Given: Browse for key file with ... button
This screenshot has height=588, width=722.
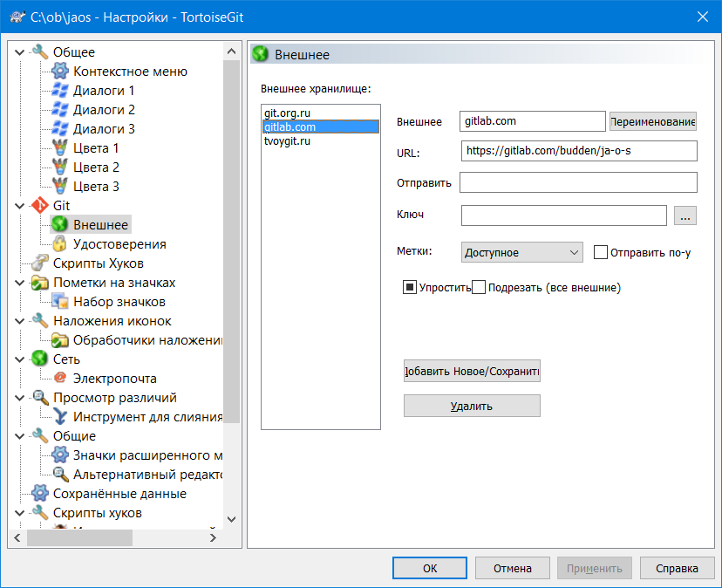Looking at the screenshot, I should pos(685,215).
